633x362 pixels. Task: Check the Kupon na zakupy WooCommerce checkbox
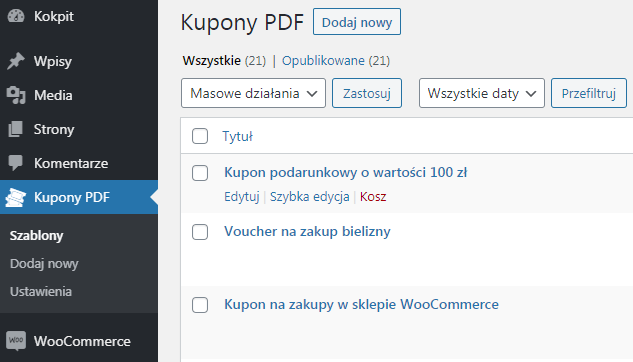200,305
